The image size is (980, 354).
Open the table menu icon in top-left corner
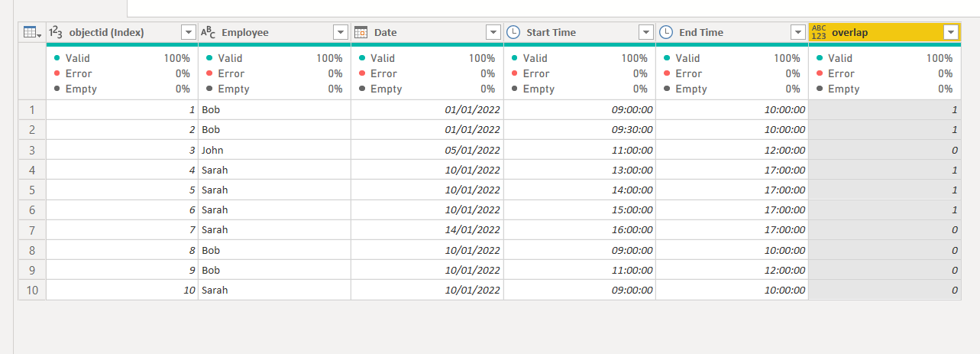[31, 32]
